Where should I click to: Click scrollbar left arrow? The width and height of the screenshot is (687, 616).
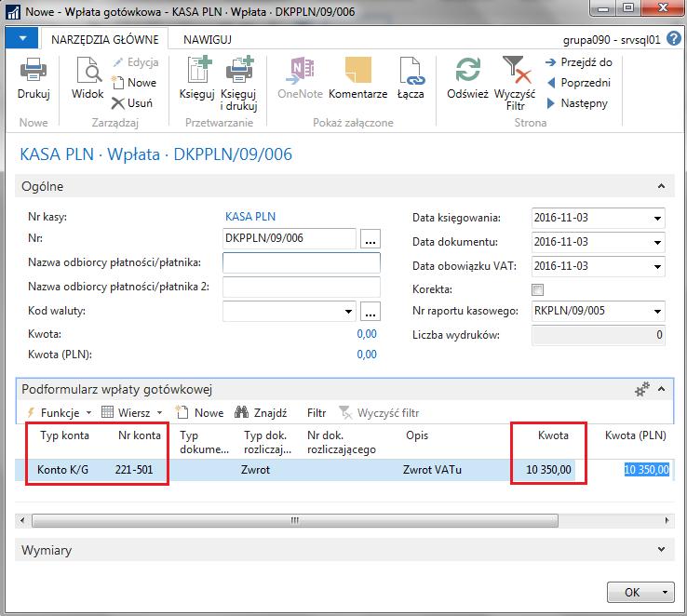pyautogui.click(x=22, y=520)
